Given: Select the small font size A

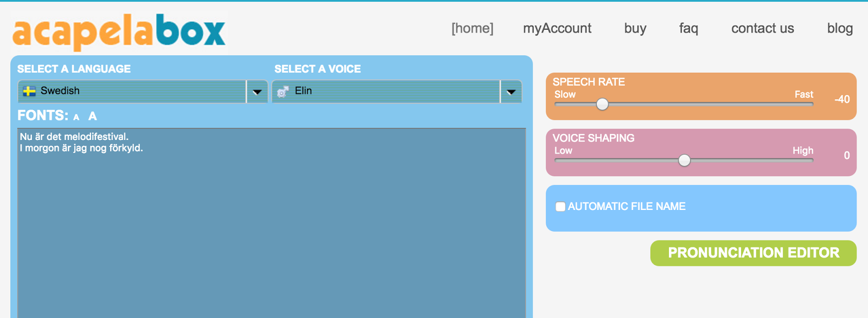Looking at the screenshot, I should click(76, 117).
